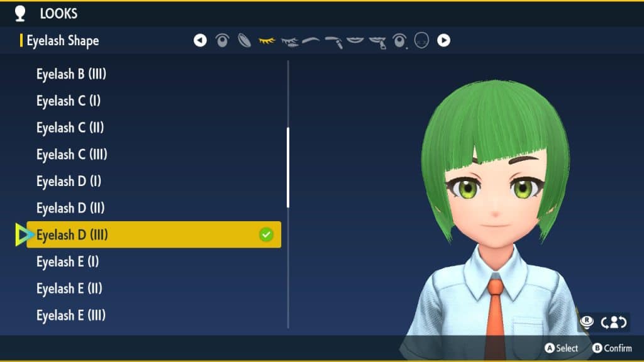The height and width of the screenshot is (362, 644).
Task: Click the selection cursor arrow beside Eyelash D (III)
Action: pos(24,234)
